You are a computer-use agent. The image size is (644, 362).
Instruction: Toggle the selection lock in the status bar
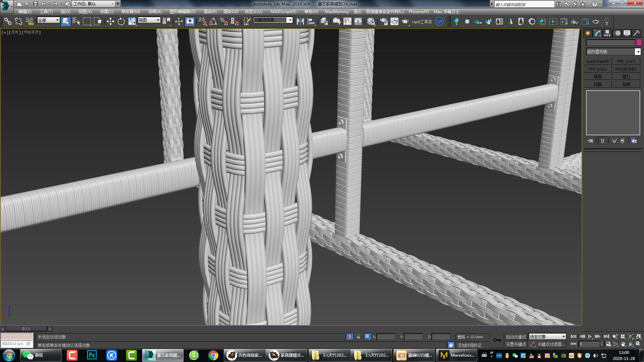click(x=359, y=337)
